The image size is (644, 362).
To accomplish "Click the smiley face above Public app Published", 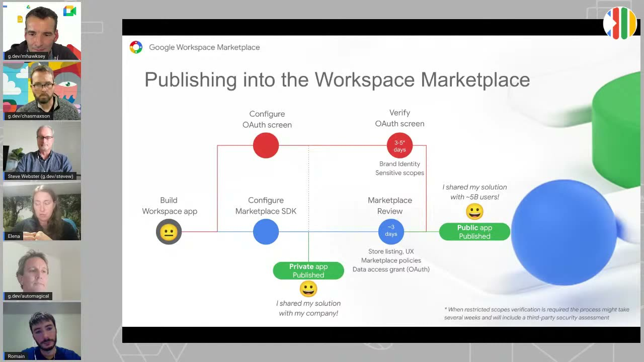I will pyautogui.click(x=474, y=212).
